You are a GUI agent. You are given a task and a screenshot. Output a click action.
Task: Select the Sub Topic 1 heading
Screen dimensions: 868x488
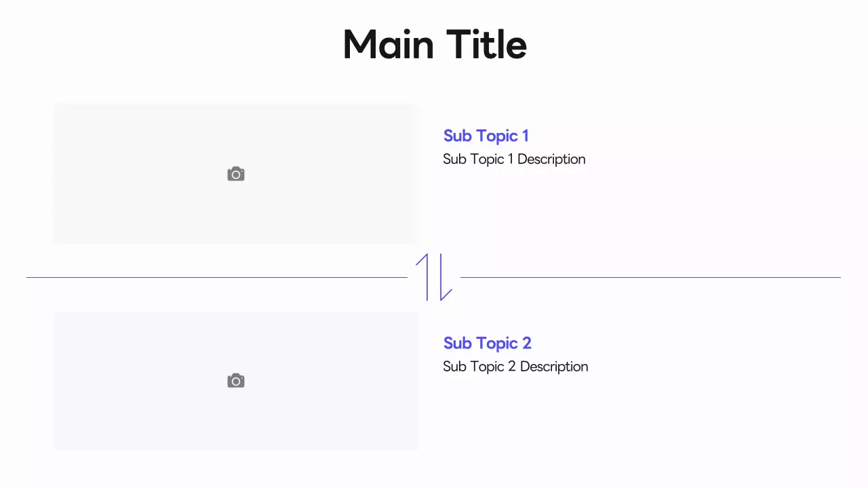(x=486, y=136)
